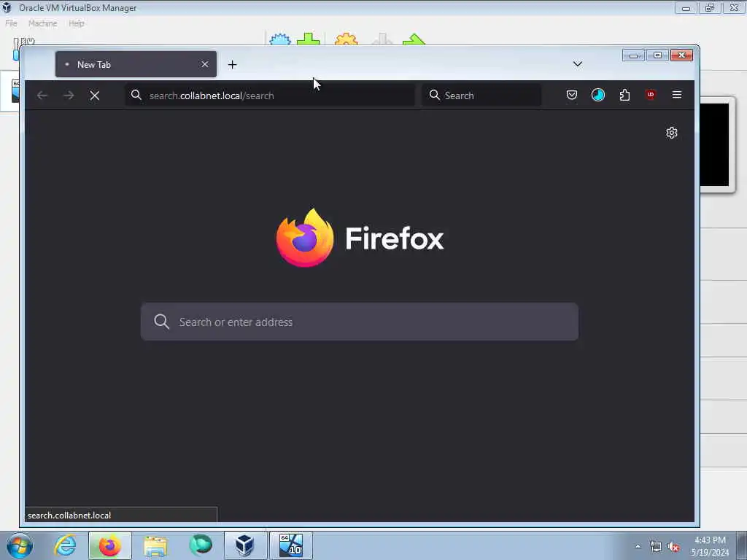Personalize new tab with gear icon
This screenshot has height=560, width=747.
click(672, 133)
